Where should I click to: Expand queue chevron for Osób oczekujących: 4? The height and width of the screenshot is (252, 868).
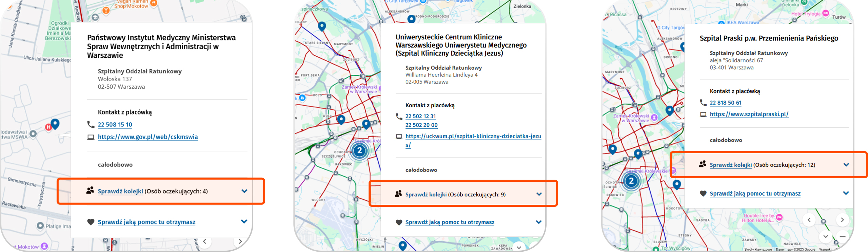pyautogui.click(x=244, y=191)
